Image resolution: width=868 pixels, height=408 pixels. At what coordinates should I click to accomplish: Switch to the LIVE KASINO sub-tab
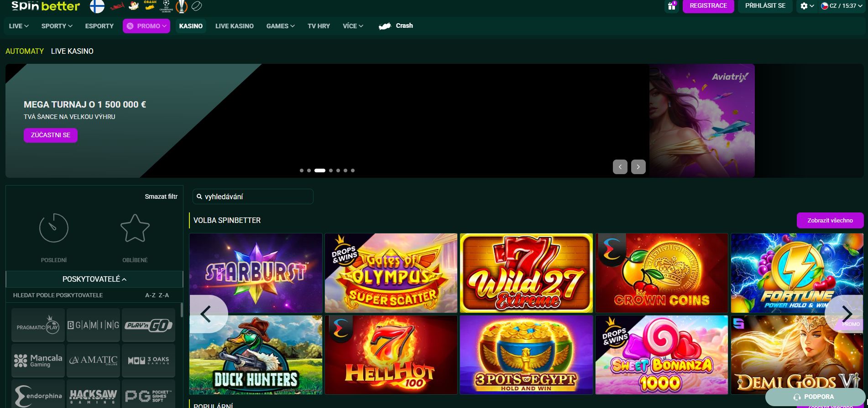[72, 51]
